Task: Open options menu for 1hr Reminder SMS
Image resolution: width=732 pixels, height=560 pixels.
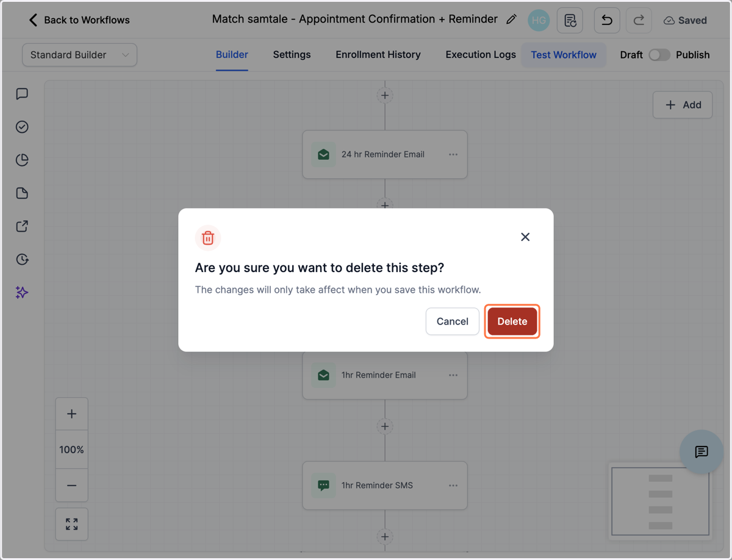Action: pos(453,486)
